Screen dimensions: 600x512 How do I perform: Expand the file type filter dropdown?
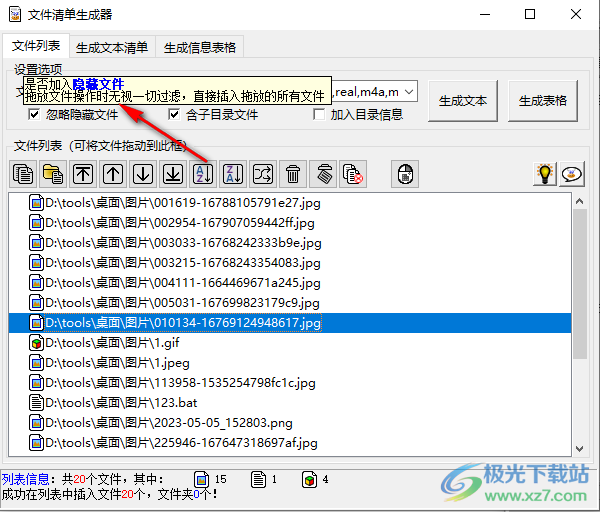click(x=409, y=92)
